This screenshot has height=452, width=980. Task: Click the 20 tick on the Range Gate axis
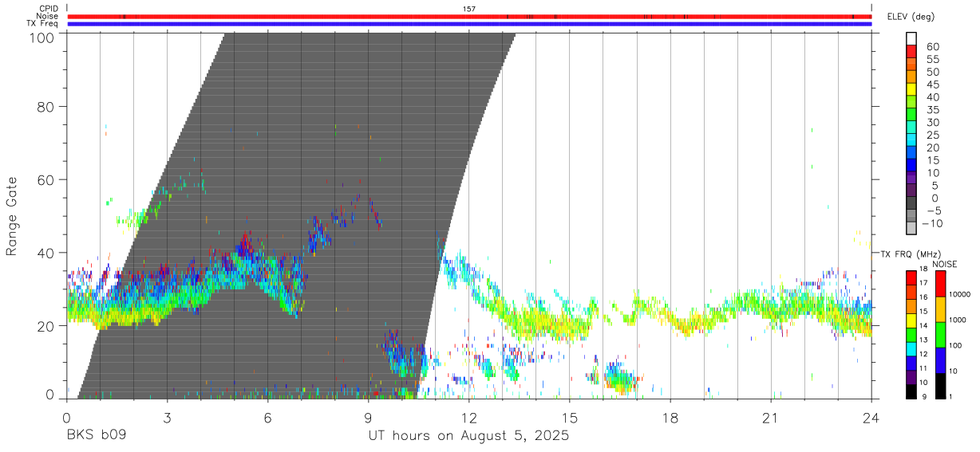pyautogui.click(x=46, y=325)
